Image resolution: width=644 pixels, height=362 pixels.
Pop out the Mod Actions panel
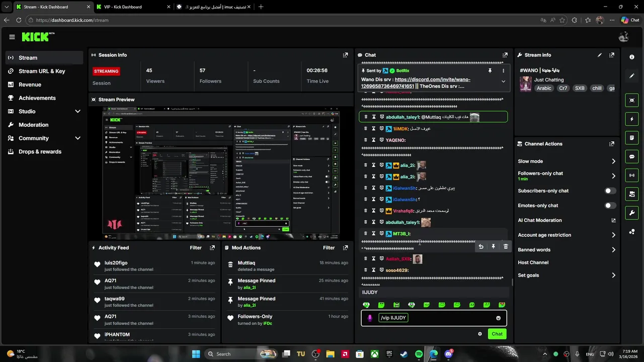pos(345,247)
